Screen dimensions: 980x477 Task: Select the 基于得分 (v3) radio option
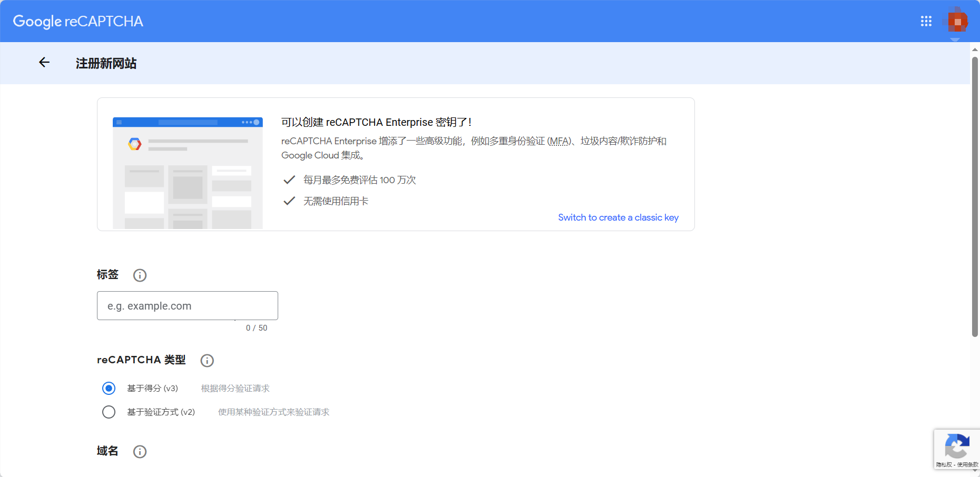tap(109, 388)
